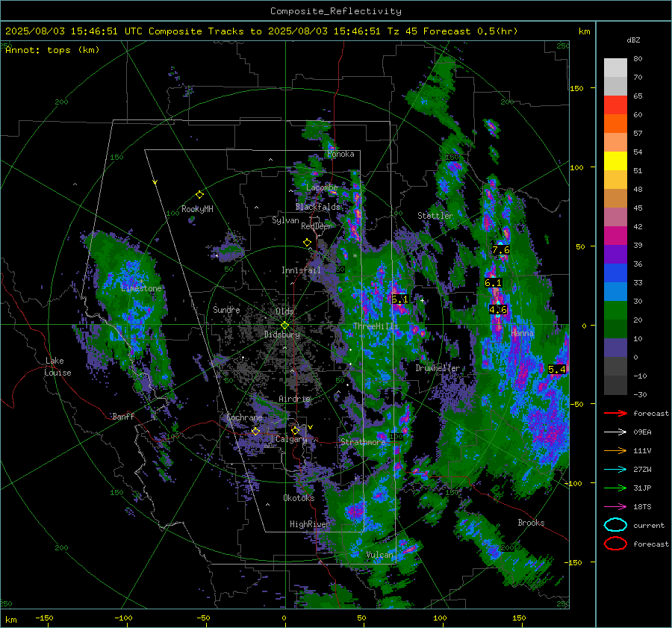Click the red 60–65 dBZ color swatch
Image resolution: width=672 pixels, height=628 pixels.
(615, 105)
